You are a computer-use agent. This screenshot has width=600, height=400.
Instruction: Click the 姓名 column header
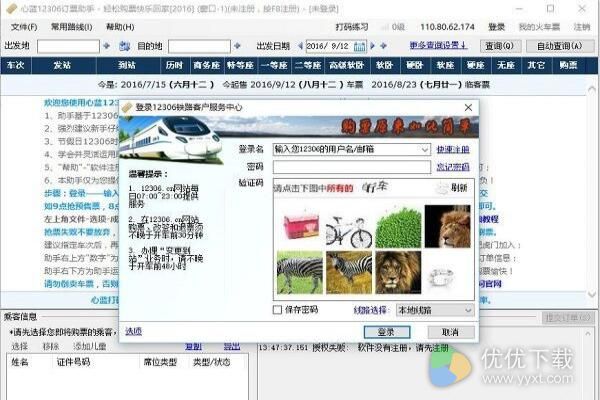[20, 362]
